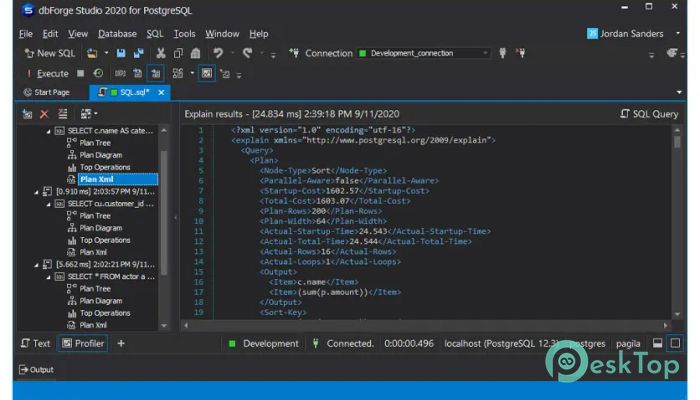Toggle the full view square icon in status bar

pos(675,343)
